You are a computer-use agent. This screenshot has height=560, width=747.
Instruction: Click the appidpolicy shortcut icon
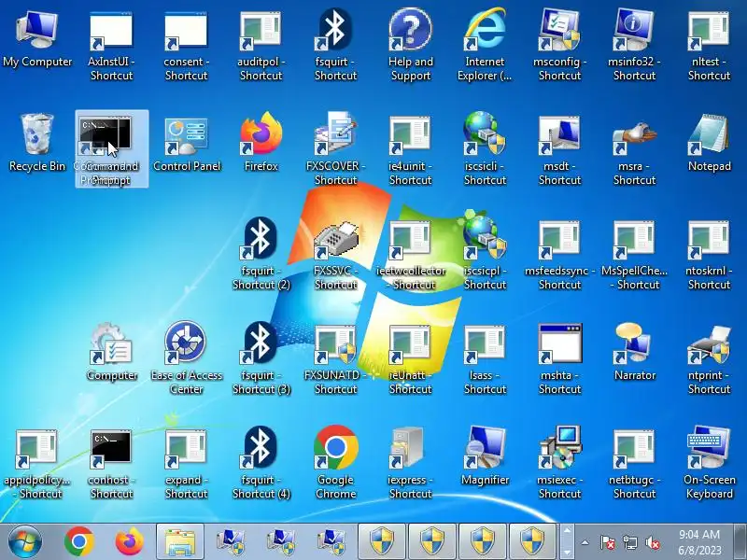click(x=37, y=464)
